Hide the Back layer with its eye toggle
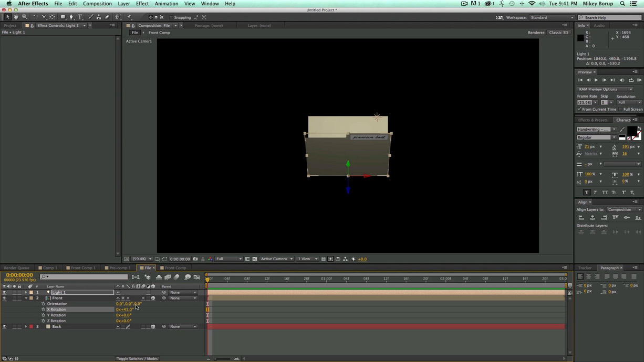 point(4,326)
